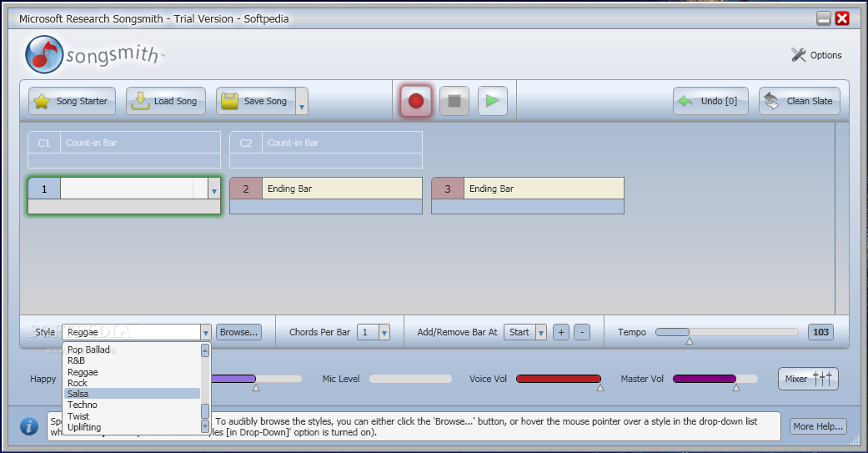
Task: Click the Tempo slider track
Action: [x=726, y=332]
